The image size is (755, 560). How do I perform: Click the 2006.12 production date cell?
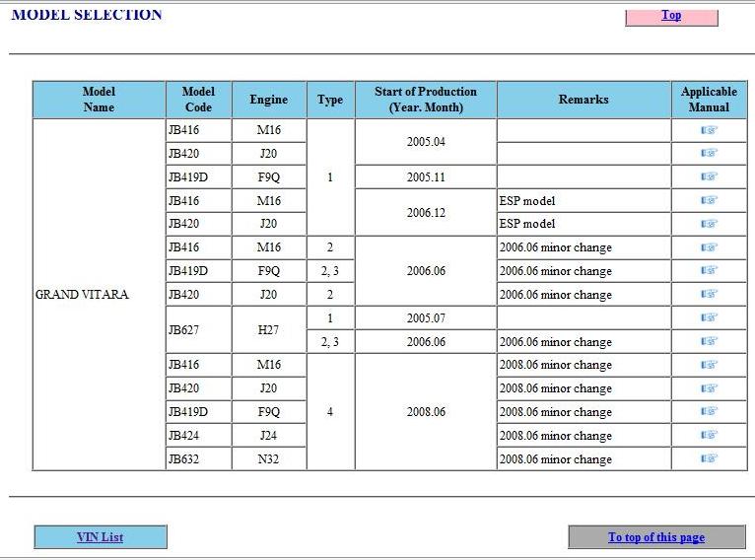coord(426,212)
